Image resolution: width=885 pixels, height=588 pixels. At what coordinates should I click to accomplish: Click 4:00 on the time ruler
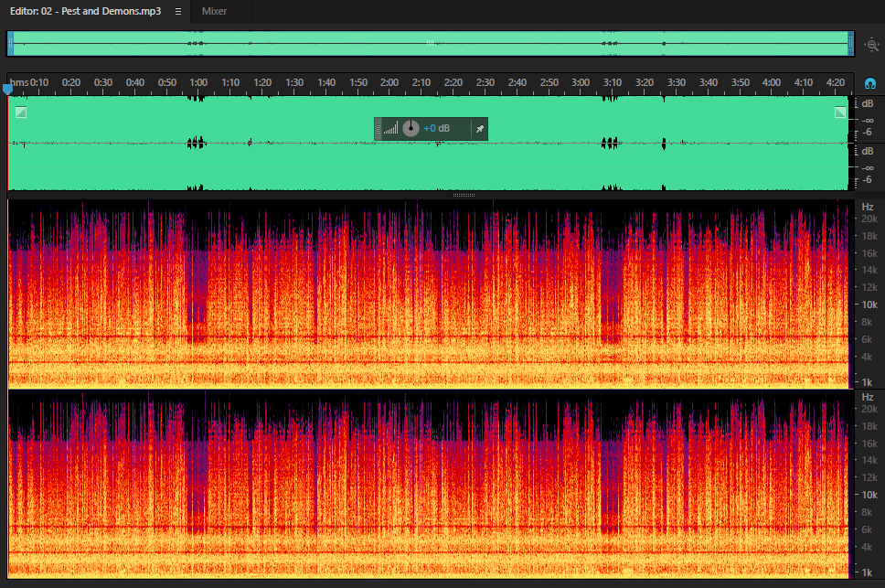(x=771, y=82)
